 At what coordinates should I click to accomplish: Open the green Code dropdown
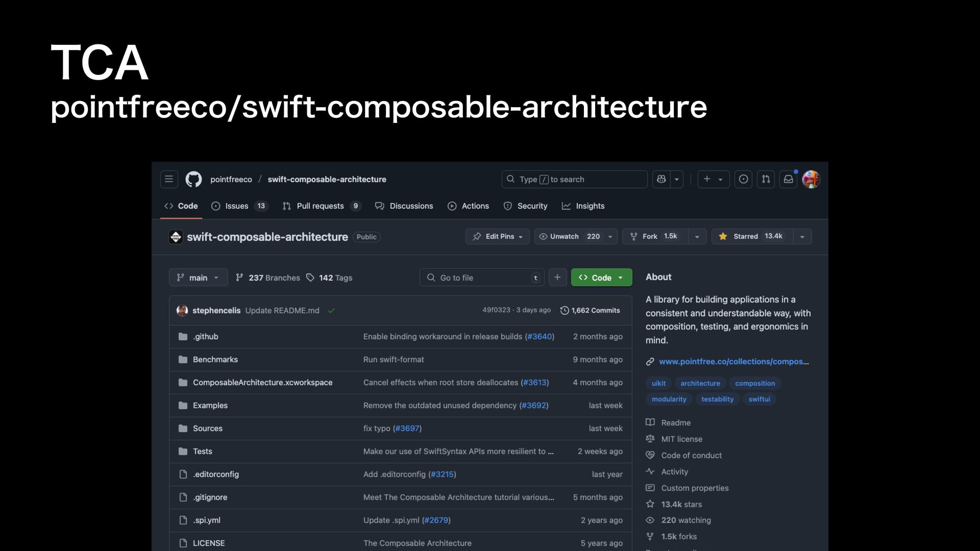(601, 278)
